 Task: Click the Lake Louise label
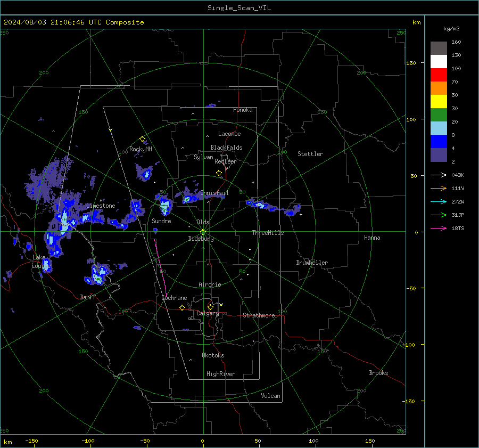click(x=41, y=262)
